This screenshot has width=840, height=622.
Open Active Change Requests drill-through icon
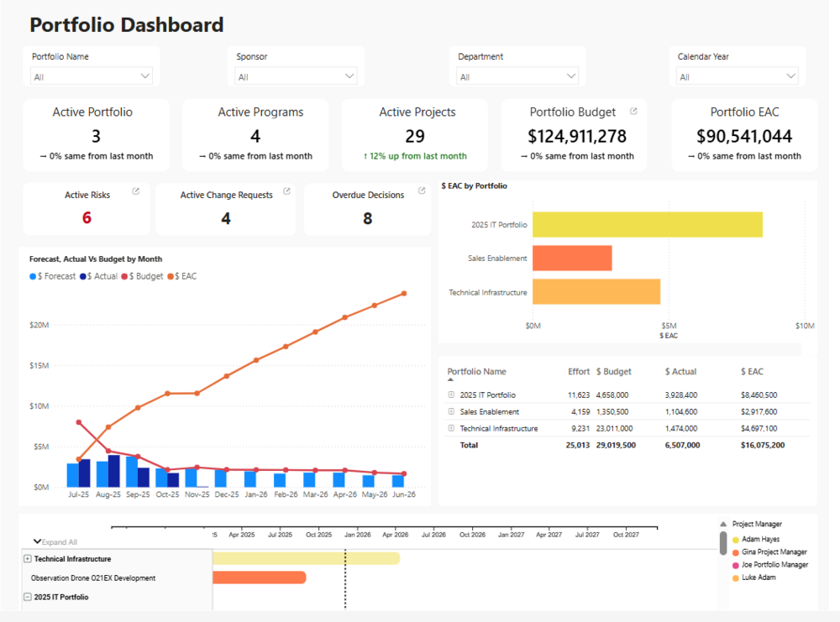pos(286,192)
